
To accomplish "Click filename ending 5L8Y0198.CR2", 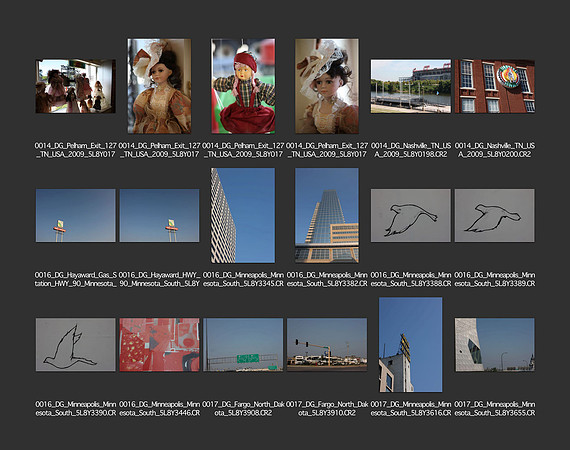I will click(x=411, y=150).
